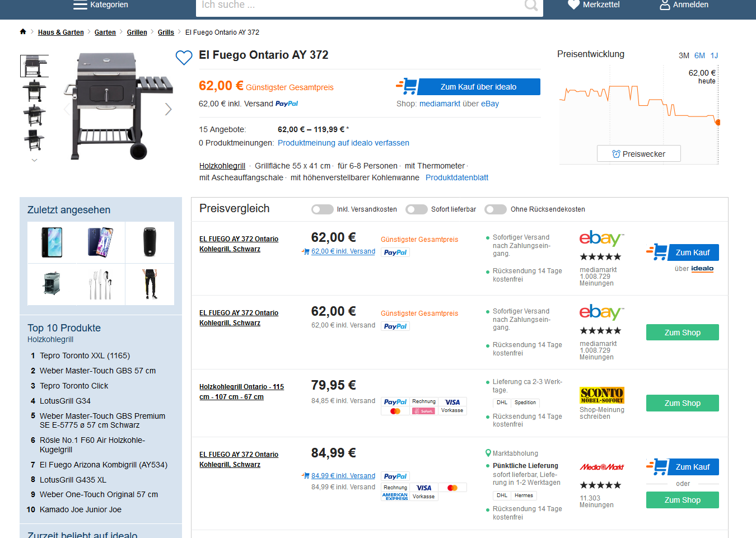The width and height of the screenshot is (756, 538).
Task: Open the Kategorien hamburger menu
Action: (x=80, y=5)
